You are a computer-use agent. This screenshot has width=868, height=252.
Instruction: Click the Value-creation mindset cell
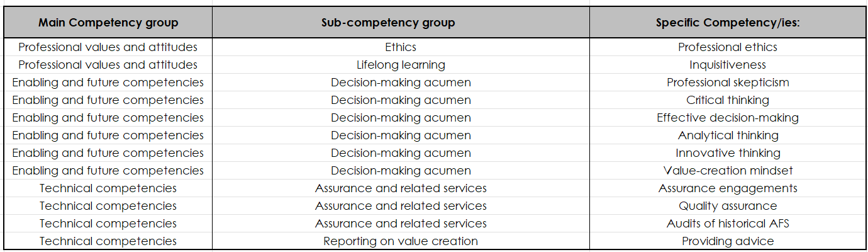click(x=727, y=171)
